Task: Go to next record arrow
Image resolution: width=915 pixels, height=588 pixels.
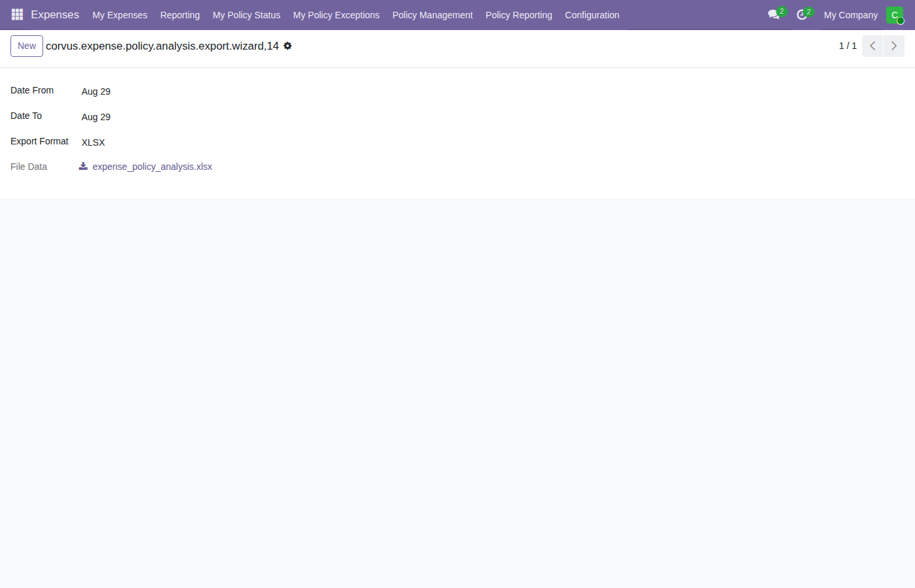Action: tap(894, 46)
